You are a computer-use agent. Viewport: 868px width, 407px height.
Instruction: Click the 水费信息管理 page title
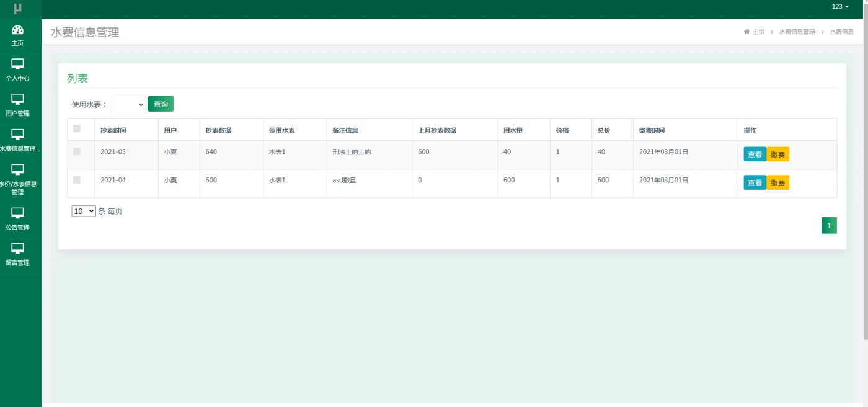pos(85,32)
